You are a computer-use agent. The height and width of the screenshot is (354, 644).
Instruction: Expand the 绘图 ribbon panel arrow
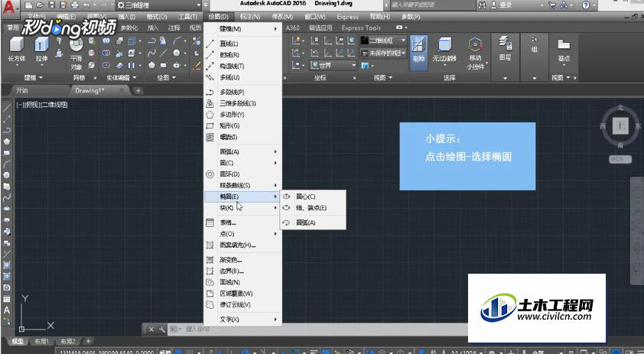tap(174, 77)
